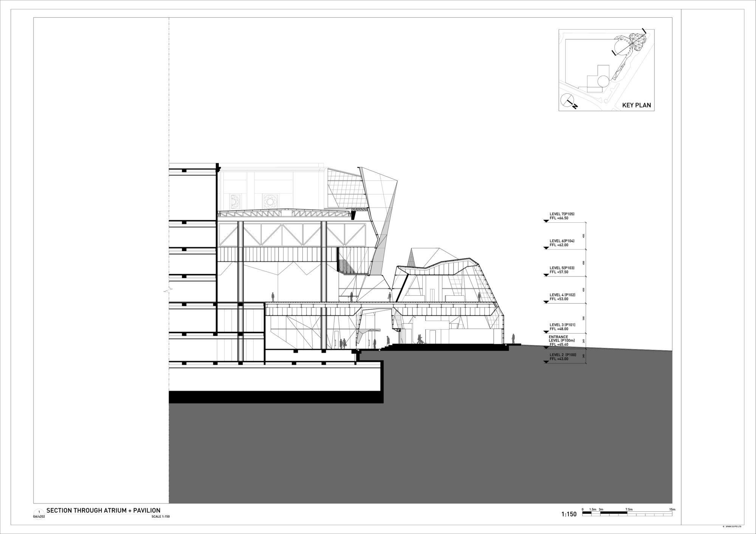
Task: Select the KEY PLAN label text
Action: coord(637,105)
